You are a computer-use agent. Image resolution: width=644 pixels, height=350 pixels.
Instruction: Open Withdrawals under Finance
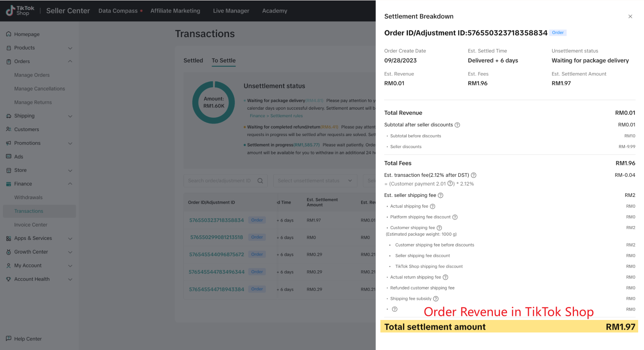(x=28, y=197)
